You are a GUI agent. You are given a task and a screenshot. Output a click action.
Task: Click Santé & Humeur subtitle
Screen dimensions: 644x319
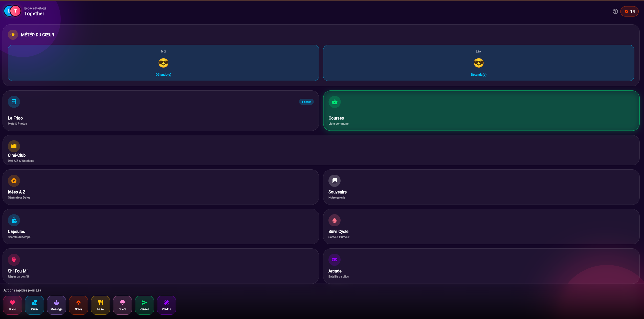(339, 237)
